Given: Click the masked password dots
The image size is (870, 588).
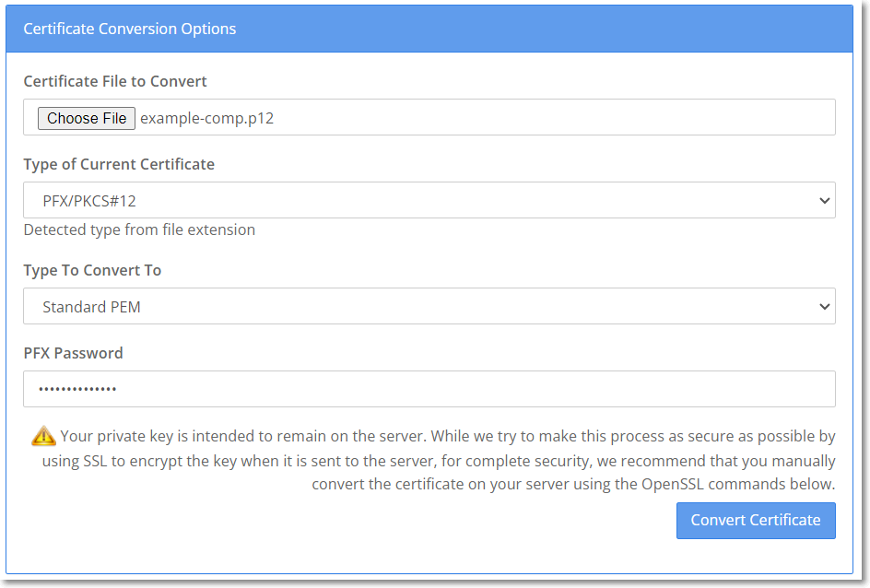Looking at the screenshot, I should tap(77, 389).
